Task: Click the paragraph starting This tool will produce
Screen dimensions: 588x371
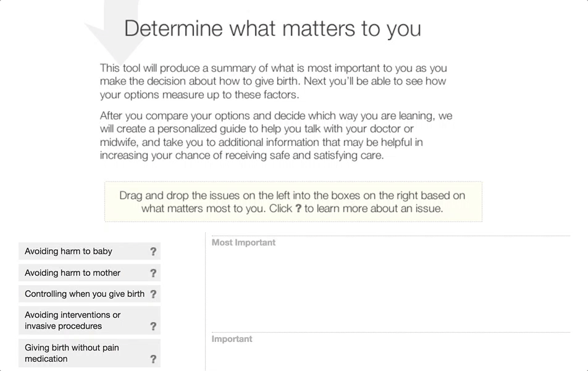Action: 273,81
